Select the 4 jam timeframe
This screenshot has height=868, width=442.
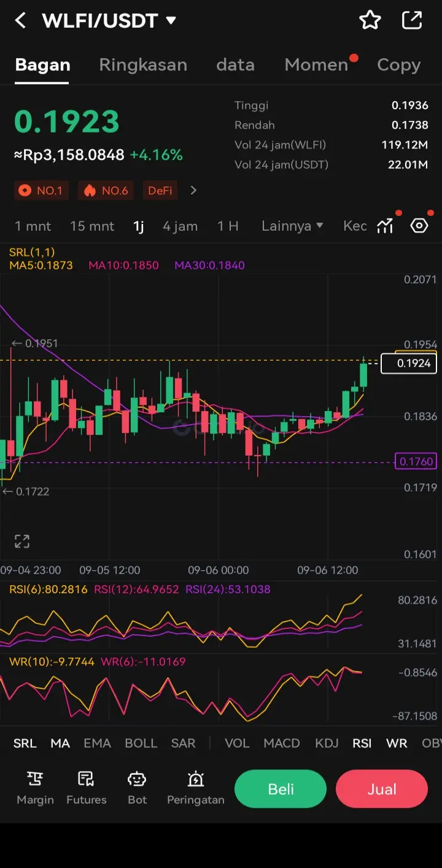tap(180, 226)
